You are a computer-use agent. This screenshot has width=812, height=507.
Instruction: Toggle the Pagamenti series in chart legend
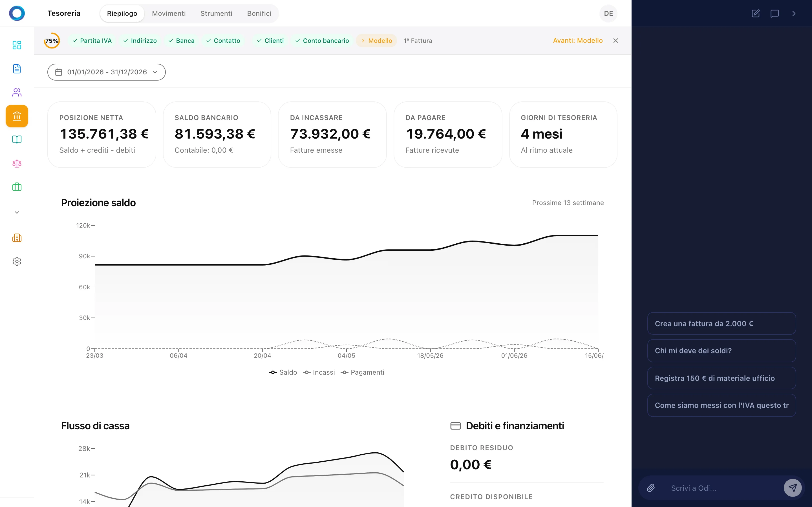tap(362, 372)
